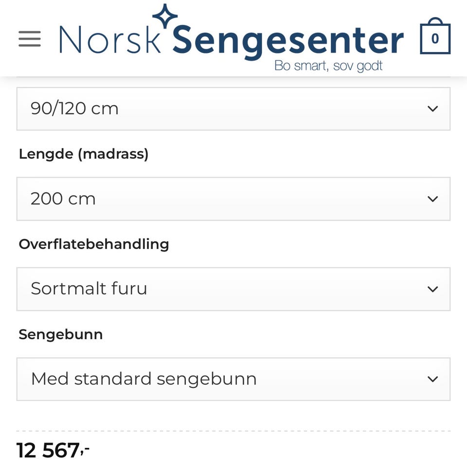
Task: Open the shopping cart bag icon
Action: (435, 37)
